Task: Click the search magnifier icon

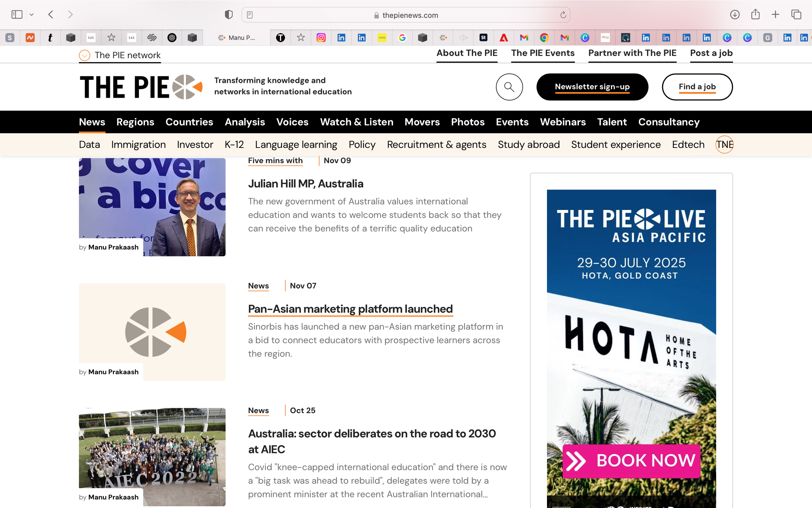Action: [509, 87]
